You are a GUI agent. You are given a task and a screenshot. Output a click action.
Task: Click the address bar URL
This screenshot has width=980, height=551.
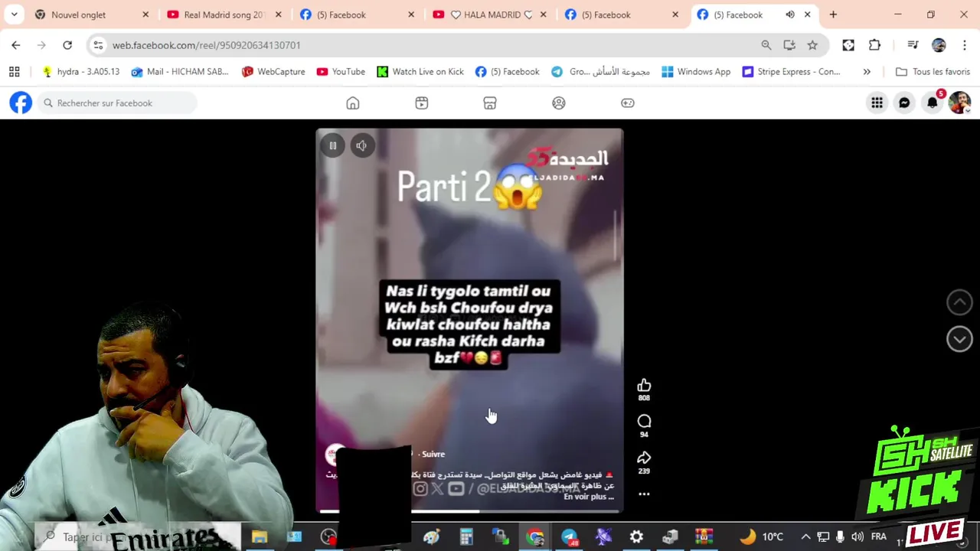pyautogui.click(x=207, y=45)
